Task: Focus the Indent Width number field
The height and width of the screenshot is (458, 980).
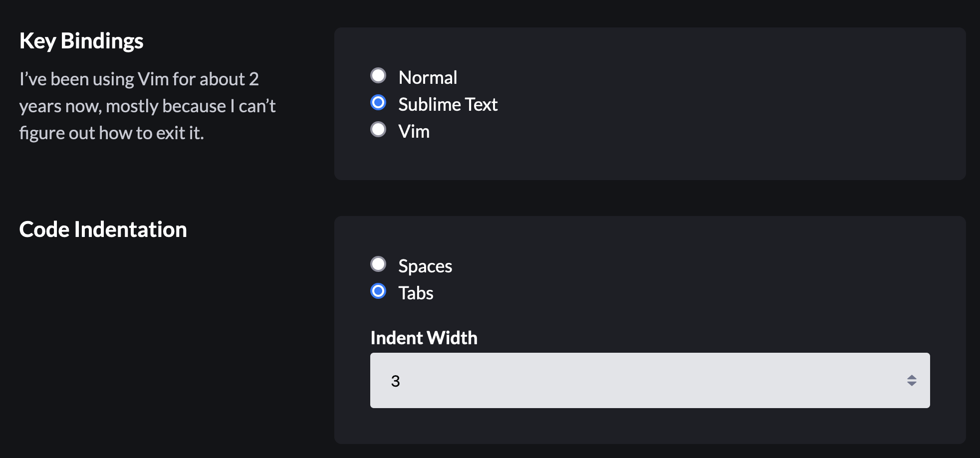Action: 650,380
